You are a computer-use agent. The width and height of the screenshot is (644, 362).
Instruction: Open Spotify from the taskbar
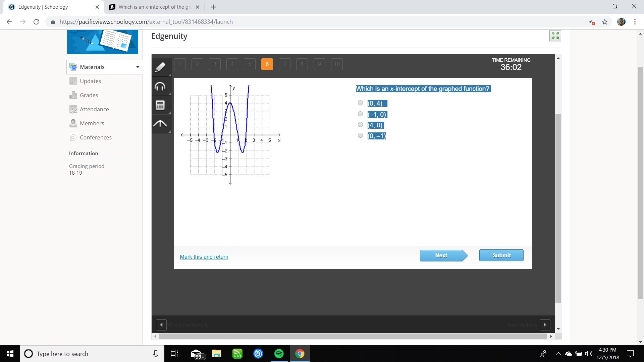coord(279,354)
